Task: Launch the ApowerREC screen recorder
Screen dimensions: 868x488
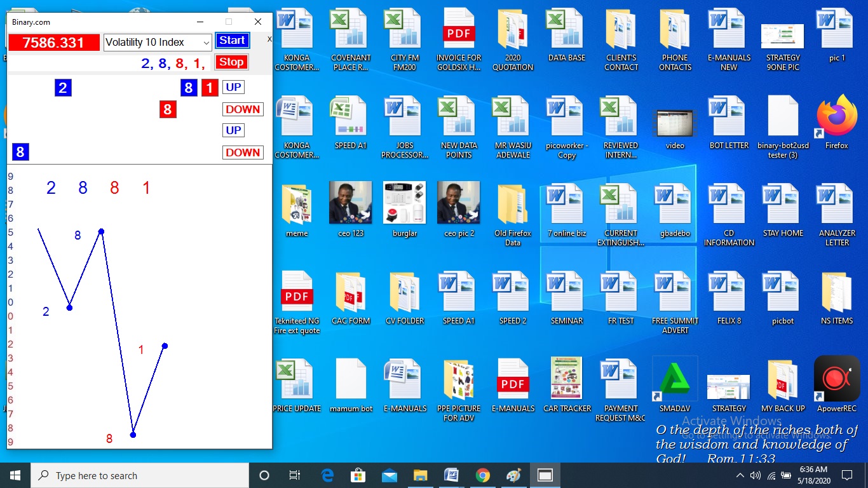Action: tap(837, 384)
